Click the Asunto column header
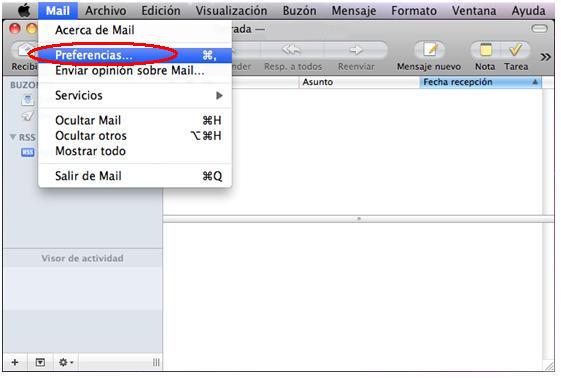The width and height of the screenshot is (561, 378). (x=359, y=82)
